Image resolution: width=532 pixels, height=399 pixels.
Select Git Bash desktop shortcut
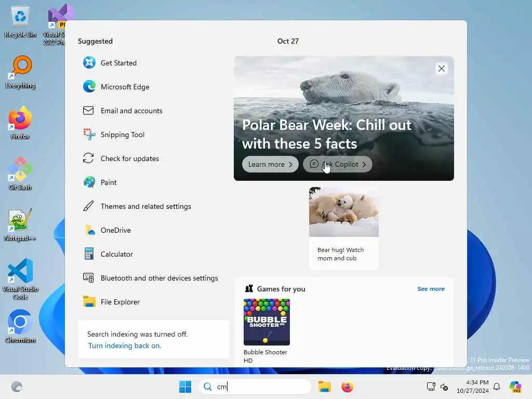coord(20,174)
